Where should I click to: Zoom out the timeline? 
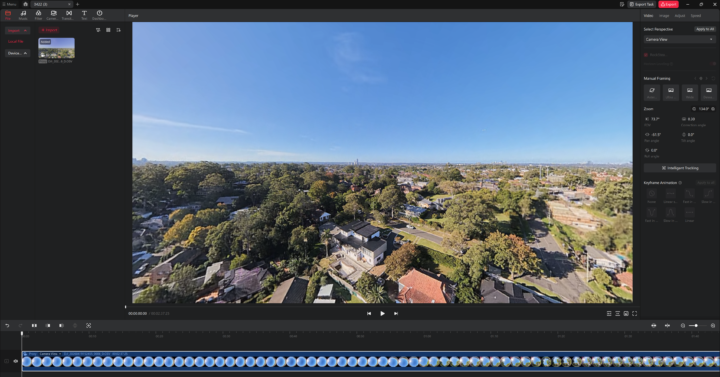(x=683, y=326)
